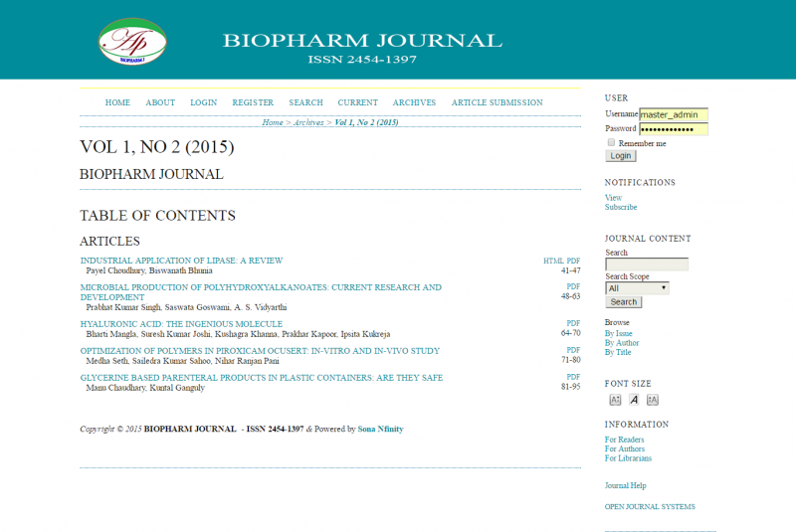
Task: Open the REGISTER menu item
Action: click(253, 102)
